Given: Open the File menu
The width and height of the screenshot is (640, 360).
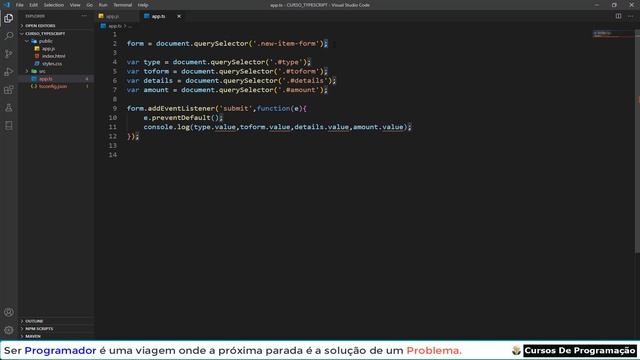Looking at the screenshot, I should [x=19, y=5].
